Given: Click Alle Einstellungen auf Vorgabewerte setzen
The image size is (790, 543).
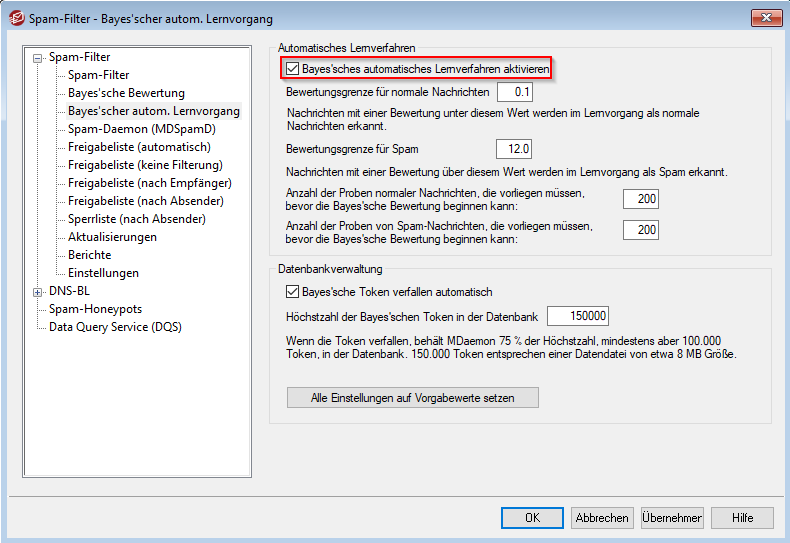Looking at the screenshot, I should (x=413, y=398).
